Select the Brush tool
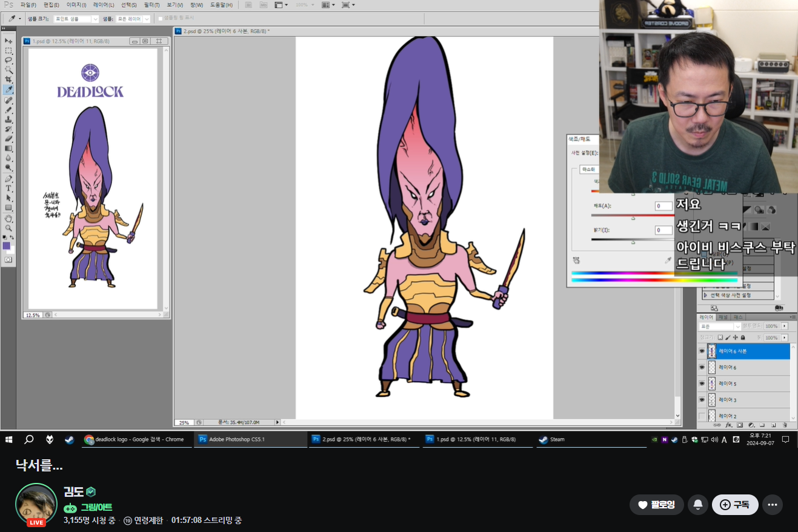Image resolution: width=798 pixels, height=532 pixels. point(8,110)
